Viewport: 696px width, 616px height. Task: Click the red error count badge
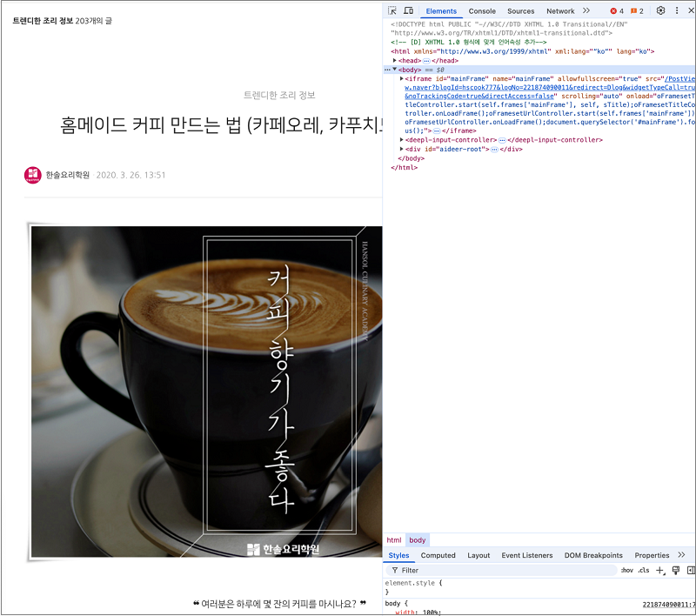click(617, 10)
